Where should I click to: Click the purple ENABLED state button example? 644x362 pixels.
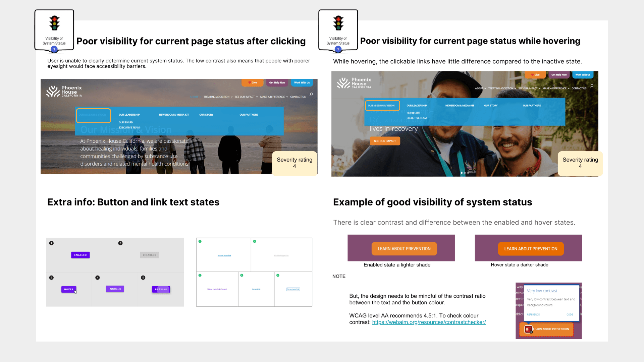[80, 255]
